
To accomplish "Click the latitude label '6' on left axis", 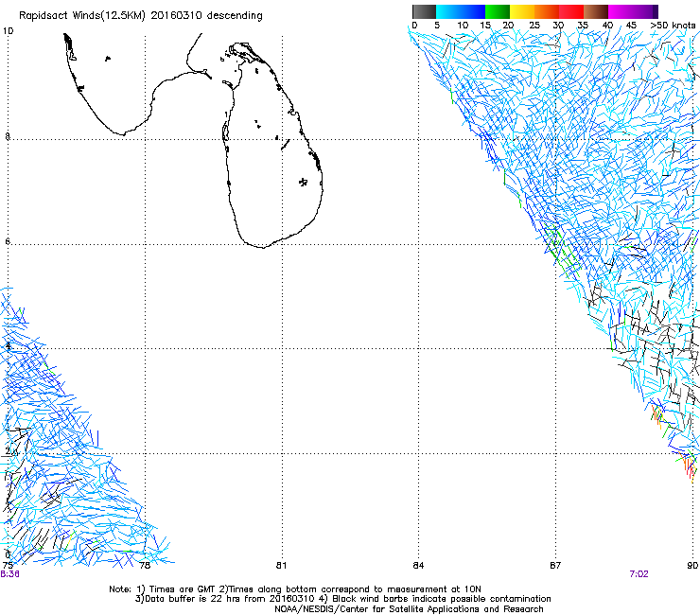I will point(8,241).
